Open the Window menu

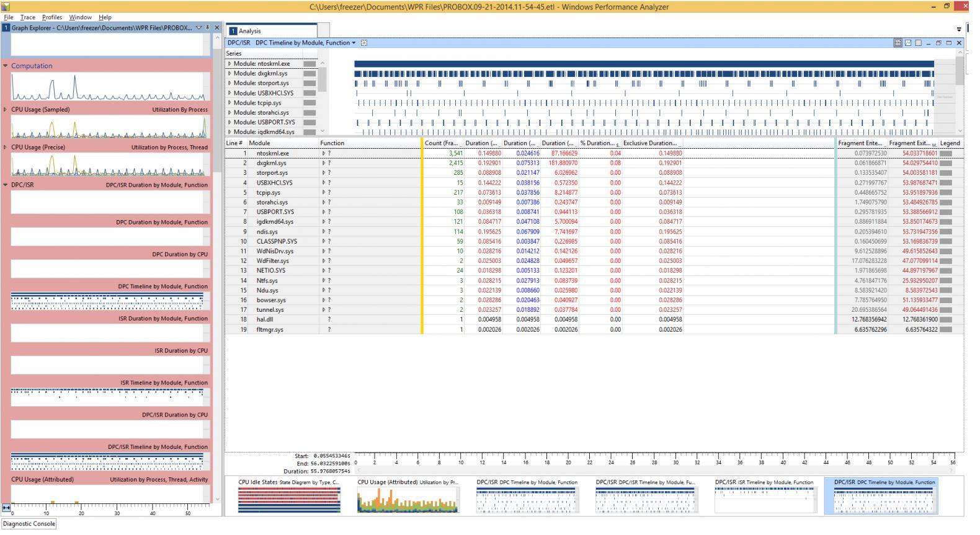80,17
